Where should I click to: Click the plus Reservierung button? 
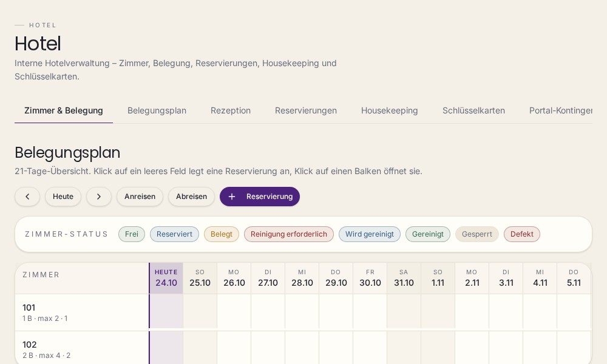[260, 197]
